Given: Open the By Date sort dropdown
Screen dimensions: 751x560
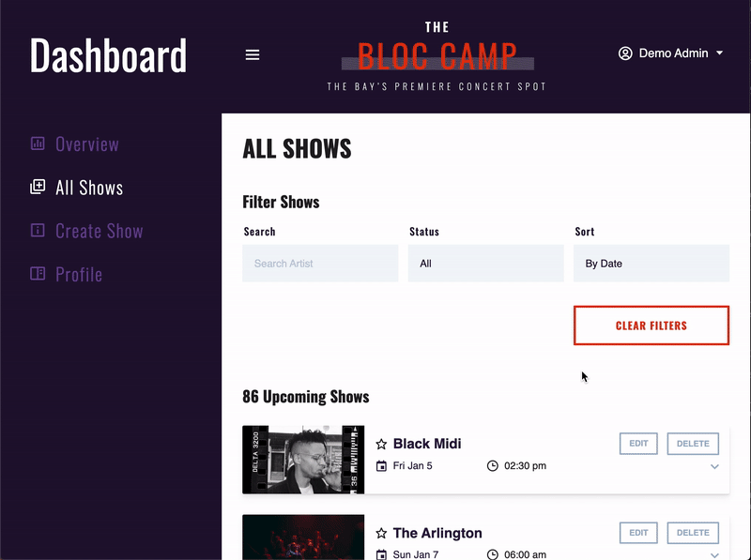Looking at the screenshot, I should tap(651, 264).
